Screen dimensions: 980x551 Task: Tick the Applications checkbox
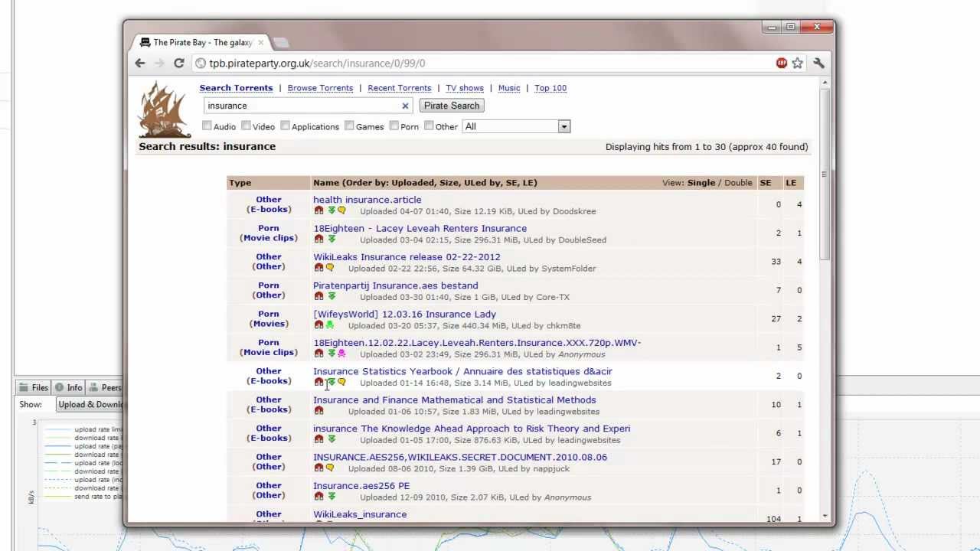[285, 126]
